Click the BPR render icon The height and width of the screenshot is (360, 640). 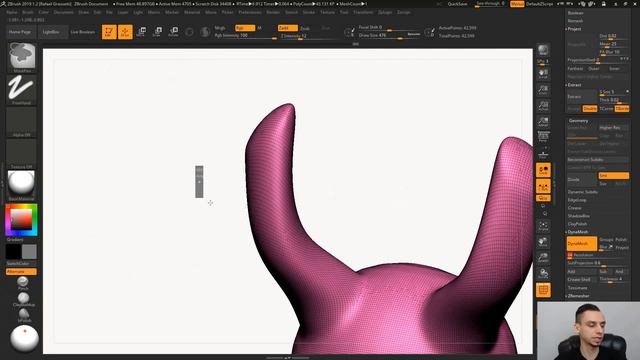click(x=543, y=50)
